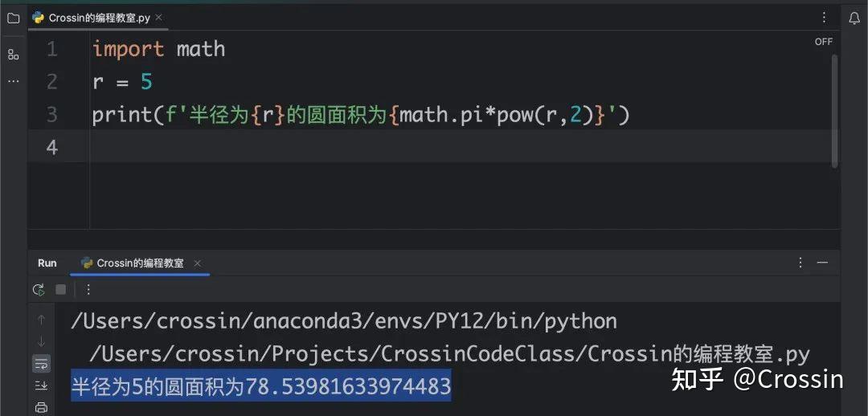Open Run panel options menu
This screenshot has width=868, height=416.
pyautogui.click(x=800, y=263)
